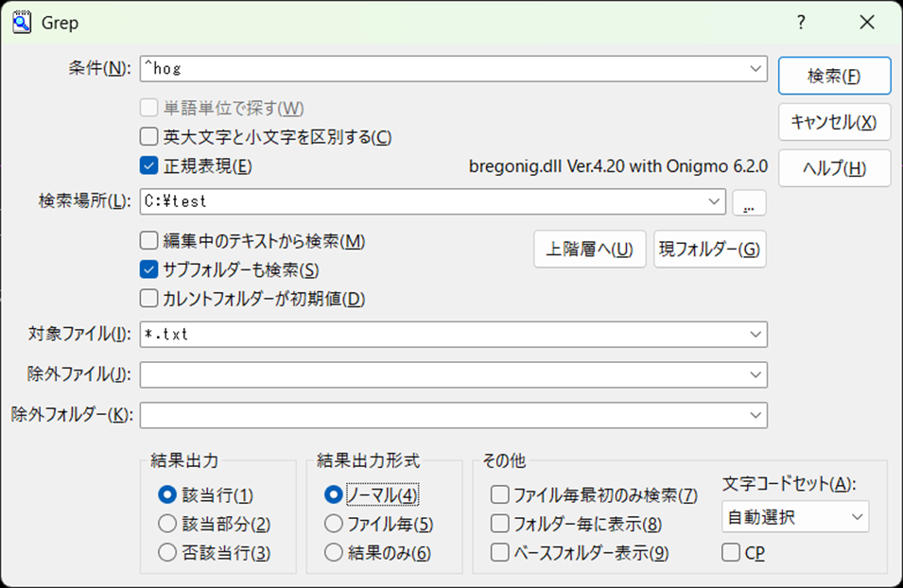This screenshot has height=588, width=903.
Task: Choose ファイル毎 output format radio
Action: click(333, 524)
